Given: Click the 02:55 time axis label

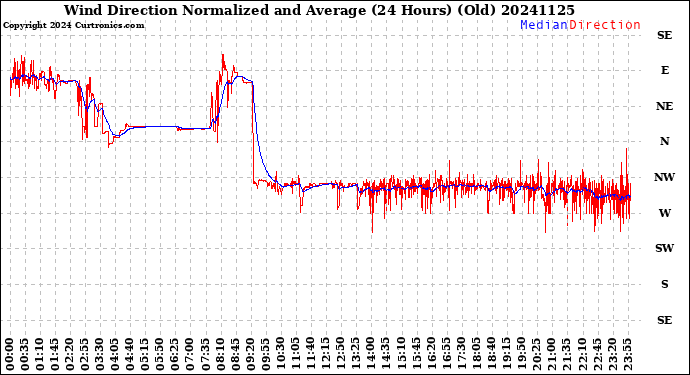Looking at the screenshot, I should 85,354.
